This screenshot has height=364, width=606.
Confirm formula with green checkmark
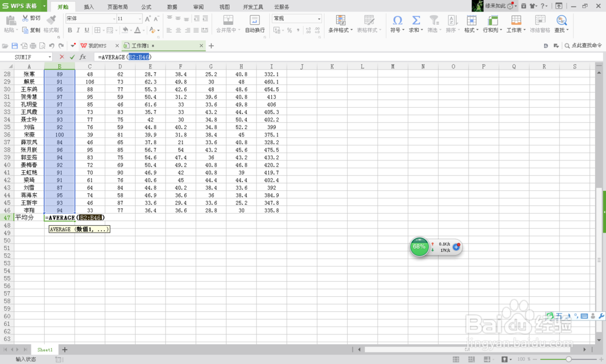[x=72, y=57]
